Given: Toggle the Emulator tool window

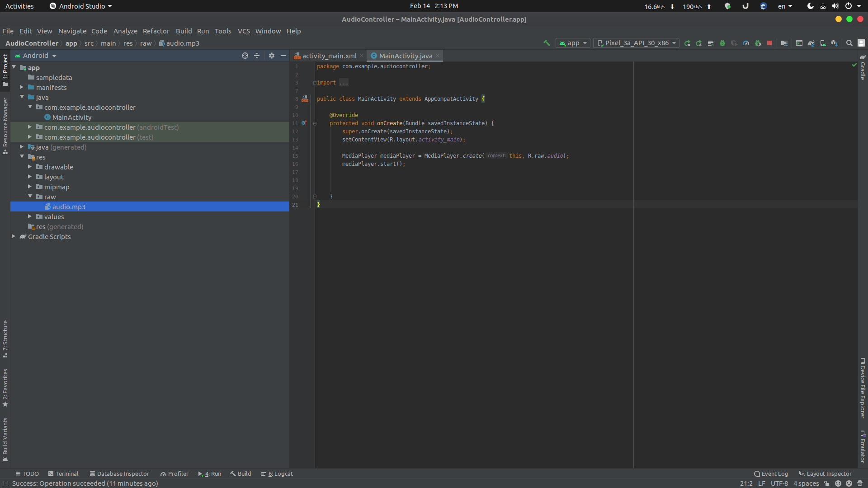Looking at the screenshot, I should pos(863,446).
